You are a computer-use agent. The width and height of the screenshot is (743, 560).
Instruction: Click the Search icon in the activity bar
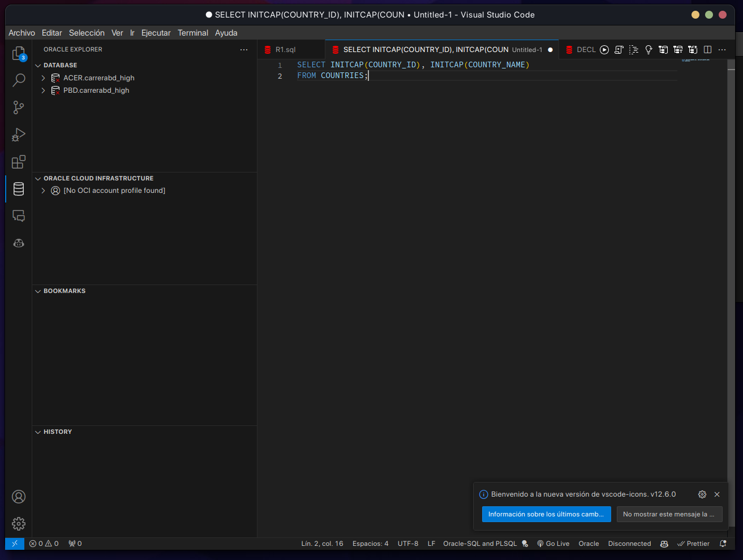point(18,80)
